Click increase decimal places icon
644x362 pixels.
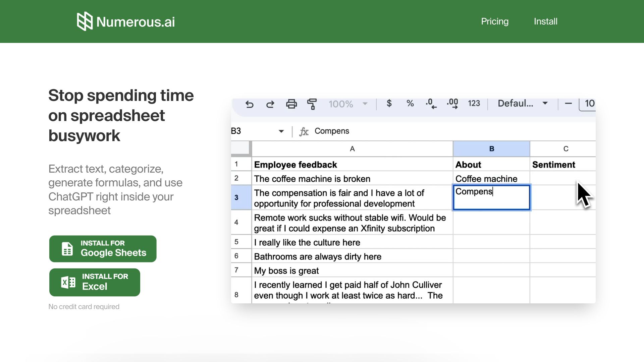(452, 104)
